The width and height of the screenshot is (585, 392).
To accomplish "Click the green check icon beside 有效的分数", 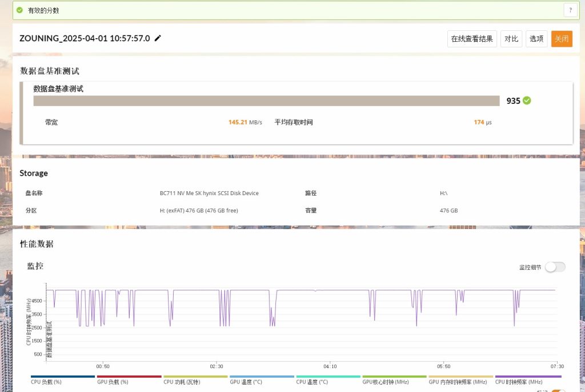I will pyautogui.click(x=20, y=10).
